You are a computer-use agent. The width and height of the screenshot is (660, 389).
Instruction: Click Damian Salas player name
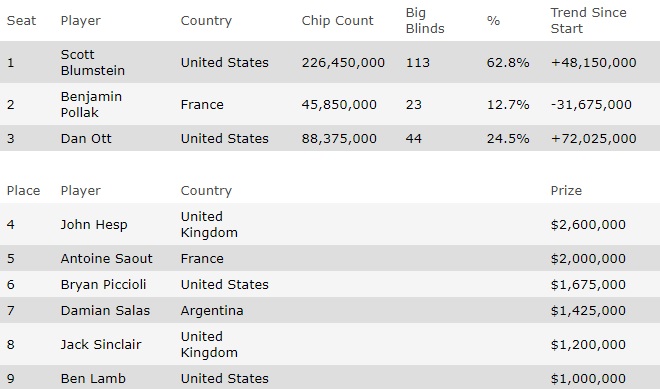click(x=105, y=311)
